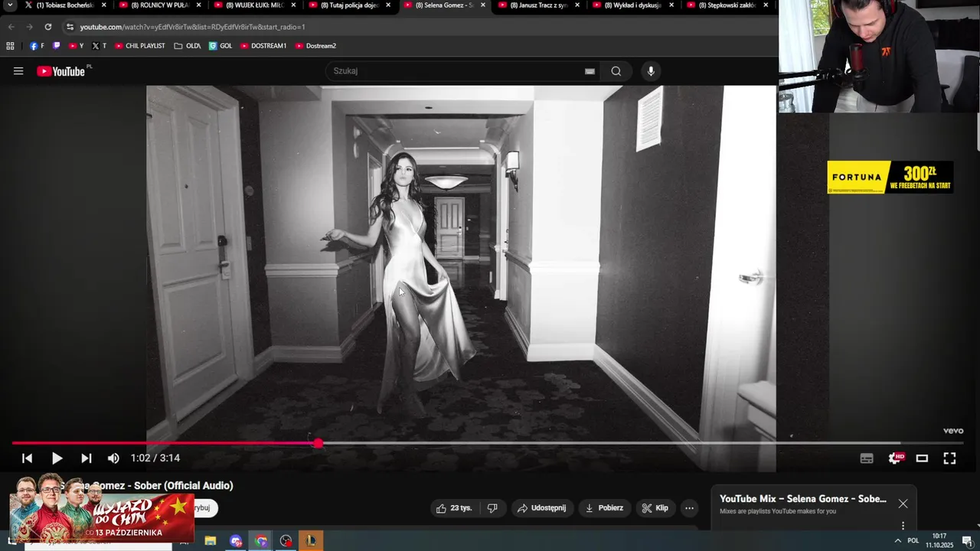
Task: Go back in browser history
Action: coord(11,27)
